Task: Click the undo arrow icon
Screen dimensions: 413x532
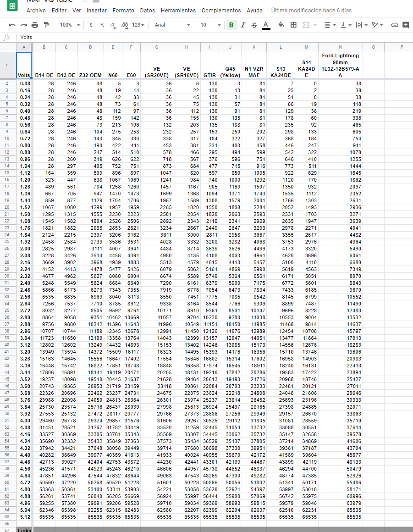Action: tap(12, 25)
